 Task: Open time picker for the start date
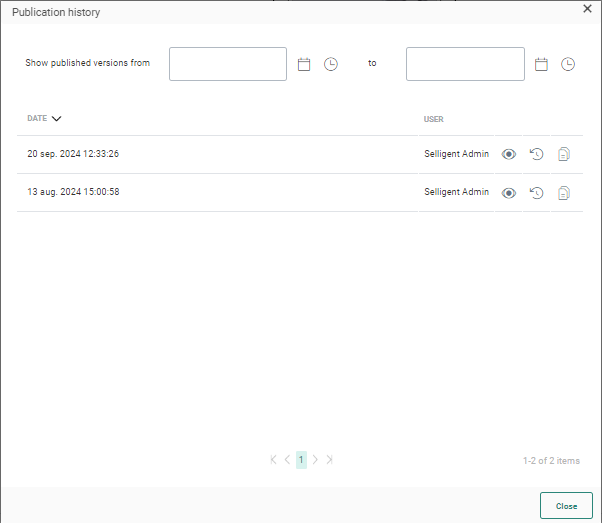pyautogui.click(x=331, y=64)
